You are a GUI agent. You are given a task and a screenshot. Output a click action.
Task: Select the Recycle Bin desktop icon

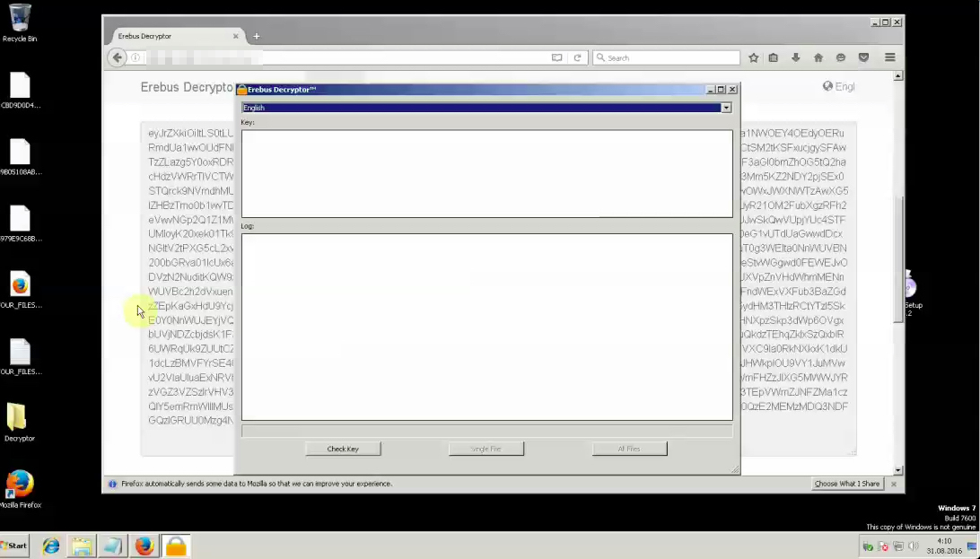coord(20,23)
